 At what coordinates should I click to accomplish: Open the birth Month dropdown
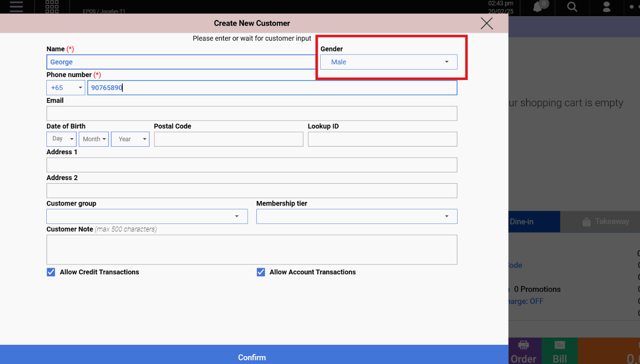coord(94,139)
